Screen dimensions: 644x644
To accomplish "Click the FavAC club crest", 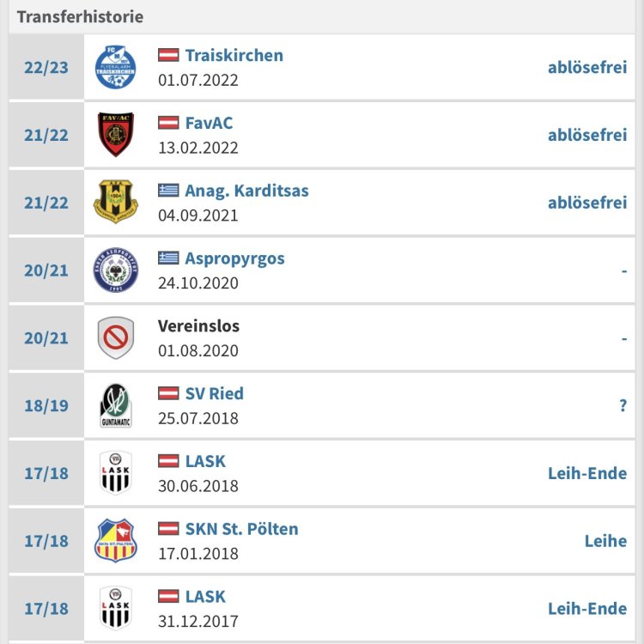I will (115, 135).
